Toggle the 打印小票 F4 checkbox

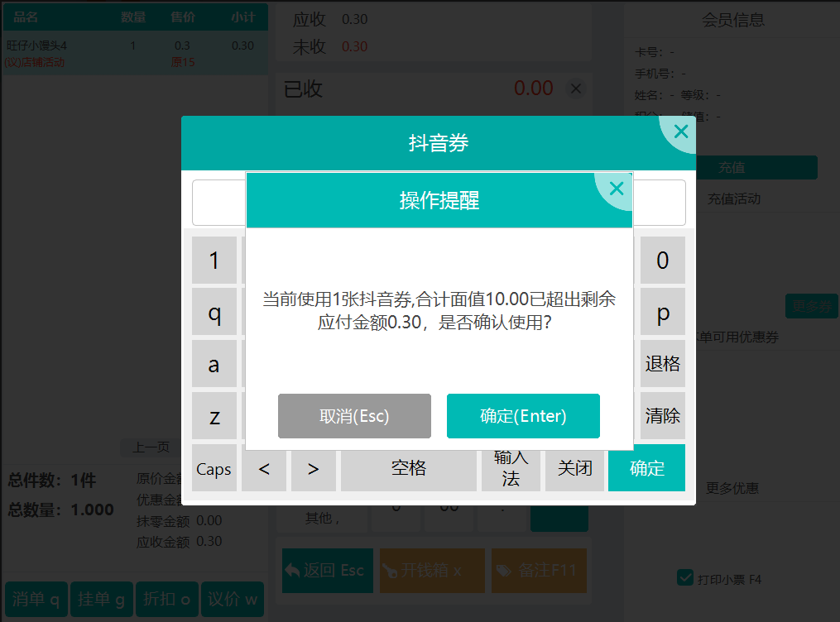[685, 578]
